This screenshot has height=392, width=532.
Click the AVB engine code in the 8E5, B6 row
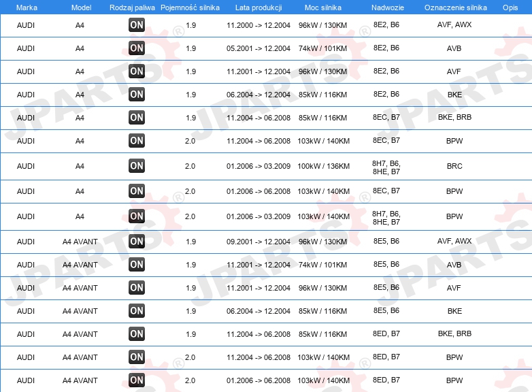[x=454, y=264]
